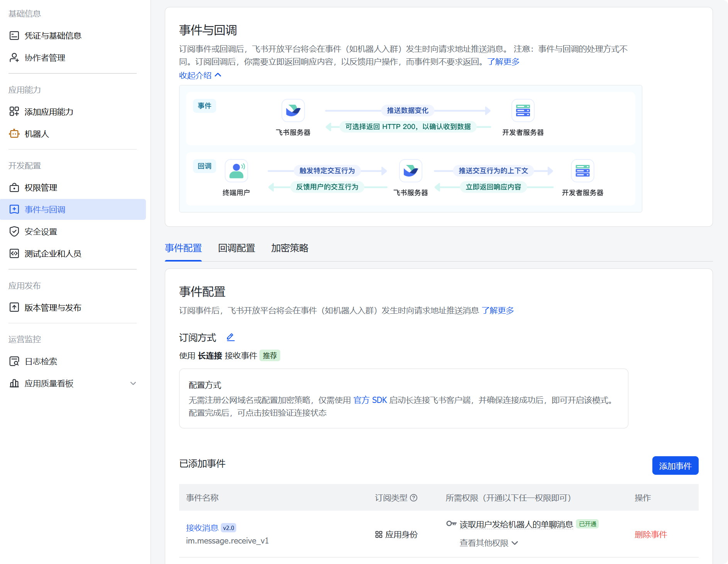The height and width of the screenshot is (564, 728).
Task: Open 版本管理与发布 menu item
Action: pyautogui.click(x=73, y=307)
